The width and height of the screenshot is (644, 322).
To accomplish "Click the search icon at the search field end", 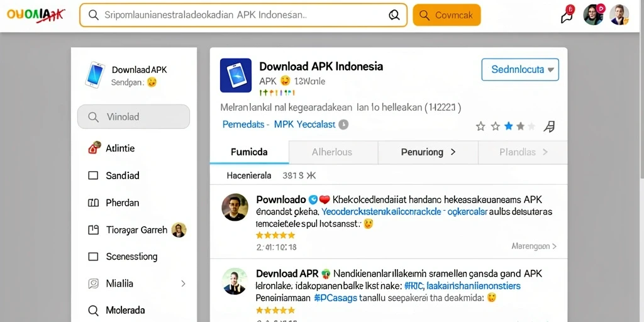I will pos(394,15).
